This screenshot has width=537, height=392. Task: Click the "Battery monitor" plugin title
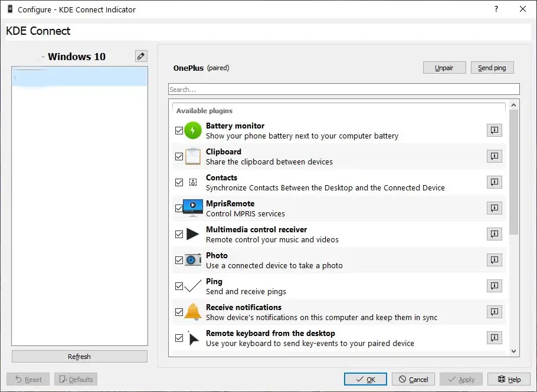click(235, 126)
